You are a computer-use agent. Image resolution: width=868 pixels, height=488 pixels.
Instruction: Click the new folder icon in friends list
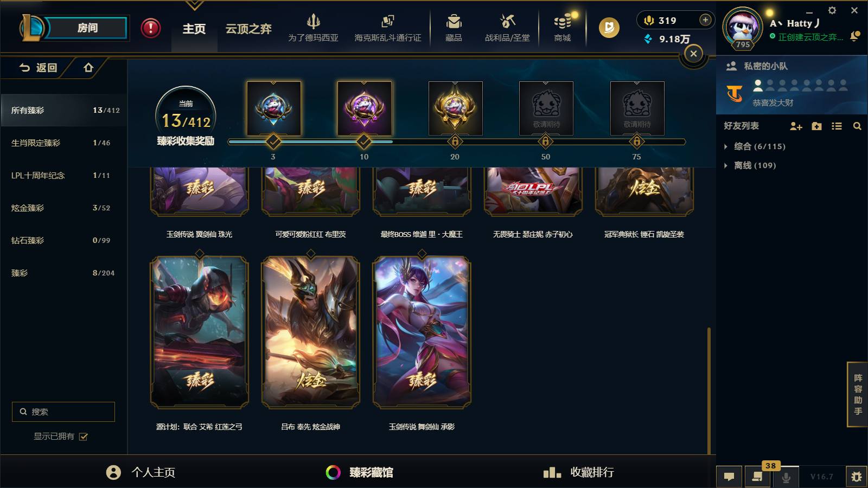816,126
